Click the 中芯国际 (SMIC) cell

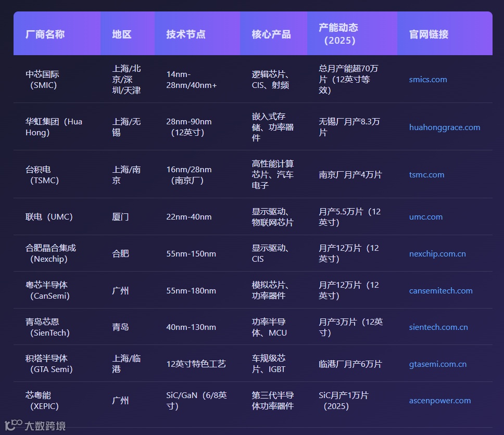point(57,80)
